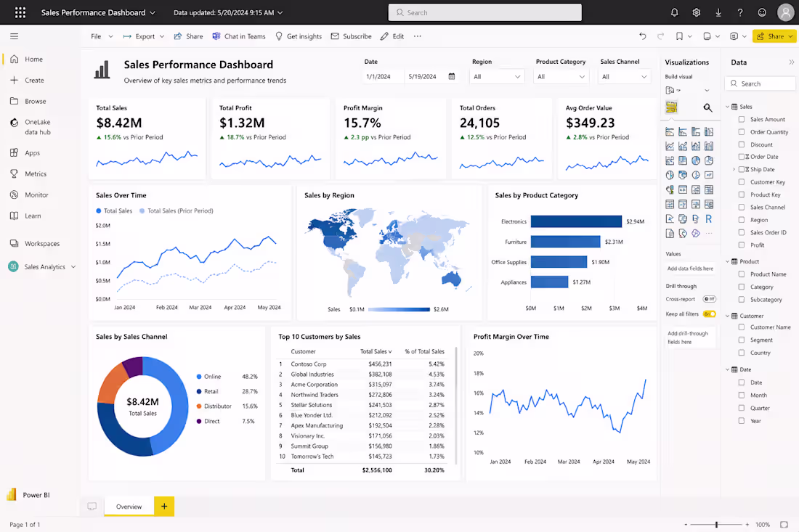Open the Region filter dropdown
This screenshot has width=799, height=532.
click(497, 76)
